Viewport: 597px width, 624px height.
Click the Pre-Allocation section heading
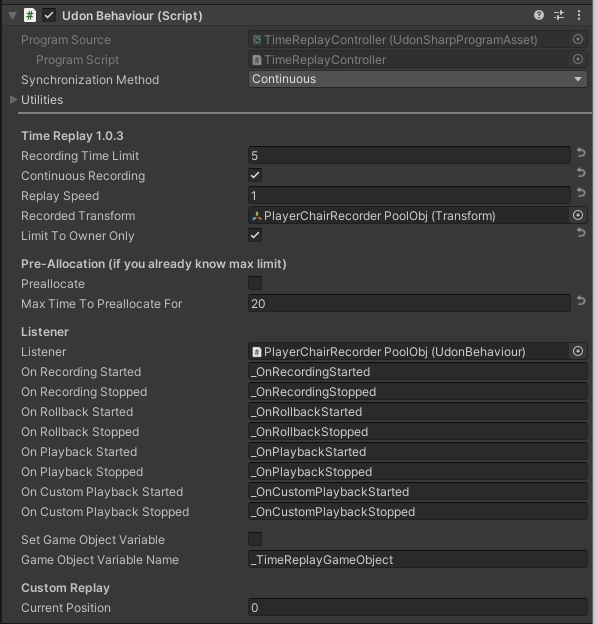[154, 264]
